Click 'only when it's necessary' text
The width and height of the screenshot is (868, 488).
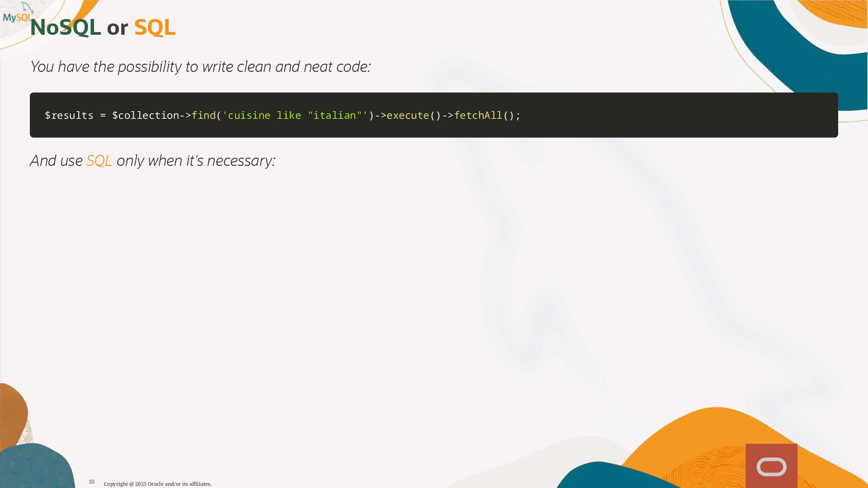196,161
